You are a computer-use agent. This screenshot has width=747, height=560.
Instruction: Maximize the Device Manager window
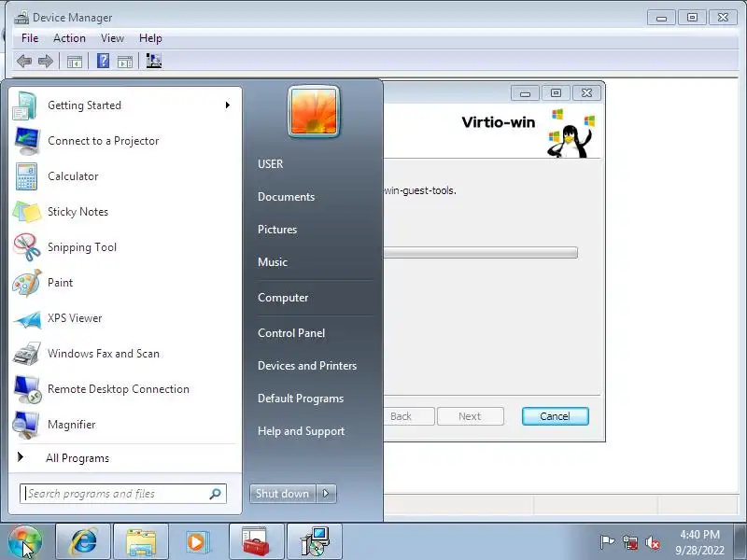[692, 18]
